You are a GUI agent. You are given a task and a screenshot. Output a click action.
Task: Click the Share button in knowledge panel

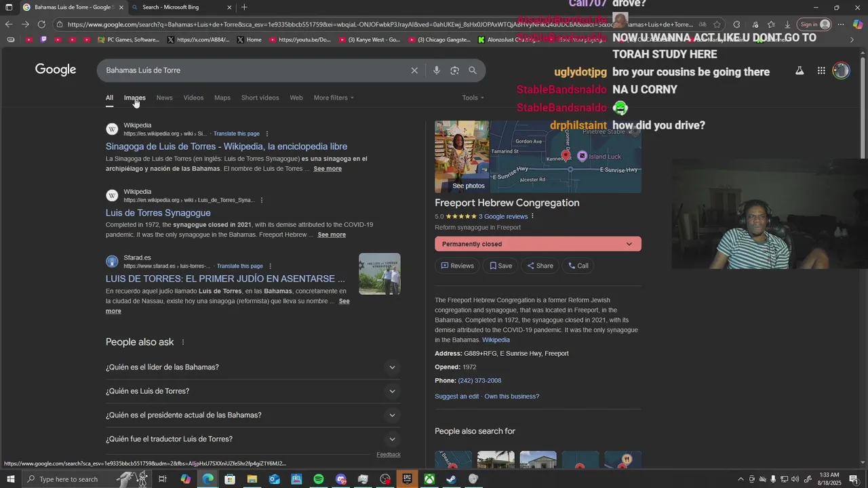(540, 266)
